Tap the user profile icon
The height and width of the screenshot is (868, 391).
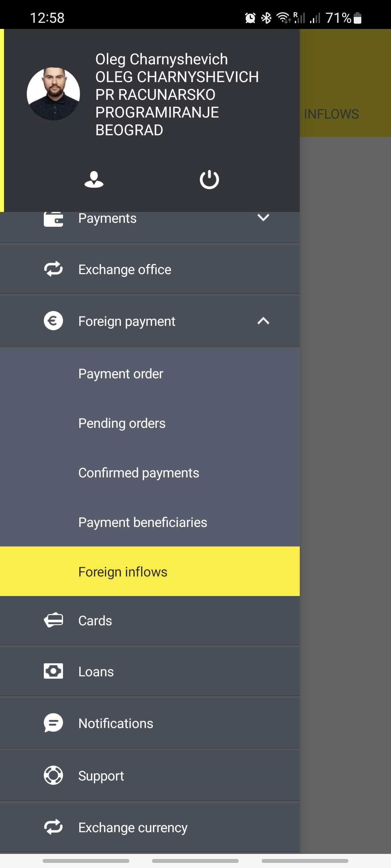pyautogui.click(x=94, y=179)
